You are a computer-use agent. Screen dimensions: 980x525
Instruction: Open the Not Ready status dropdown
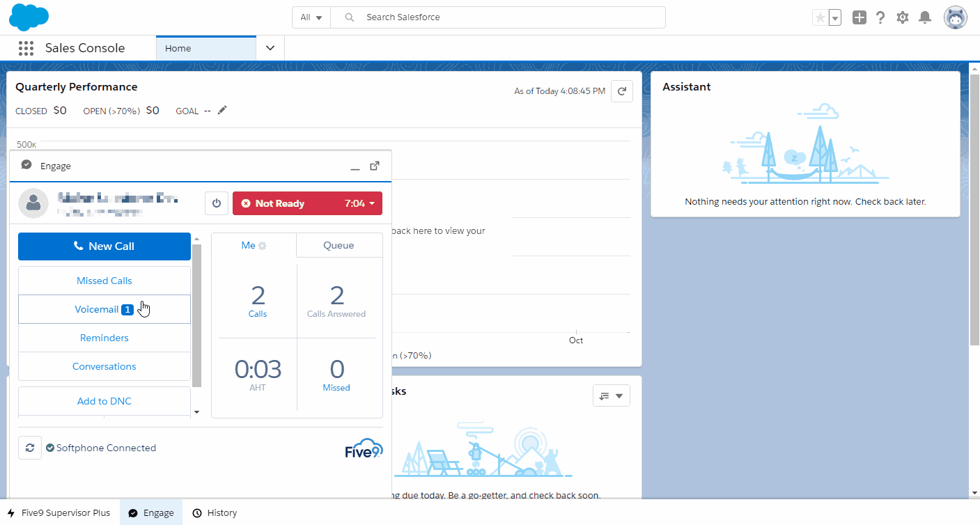click(307, 203)
